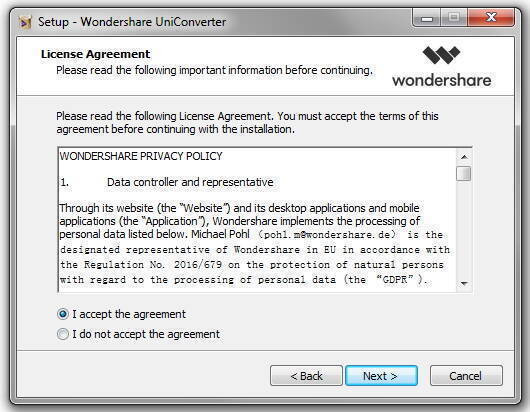The height and width of the screenshot is (412, 530).
Task: Click inside the license text box on GDPR
Action: pyautogui.click(x=395, y=280)
